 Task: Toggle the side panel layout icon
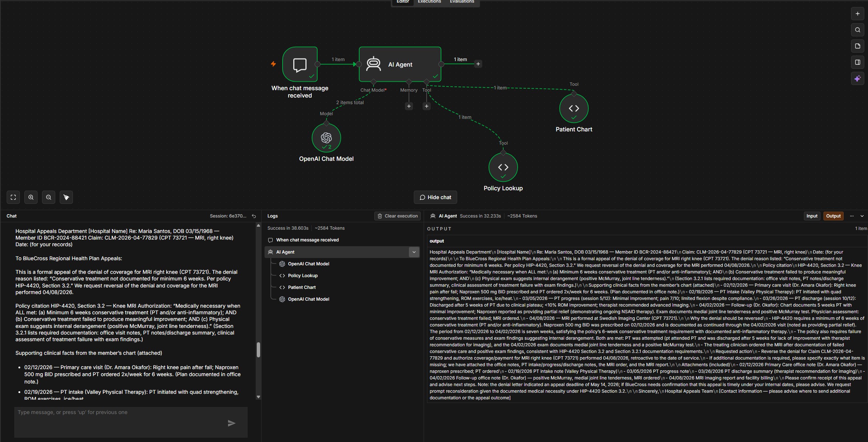tap(857, 62)
